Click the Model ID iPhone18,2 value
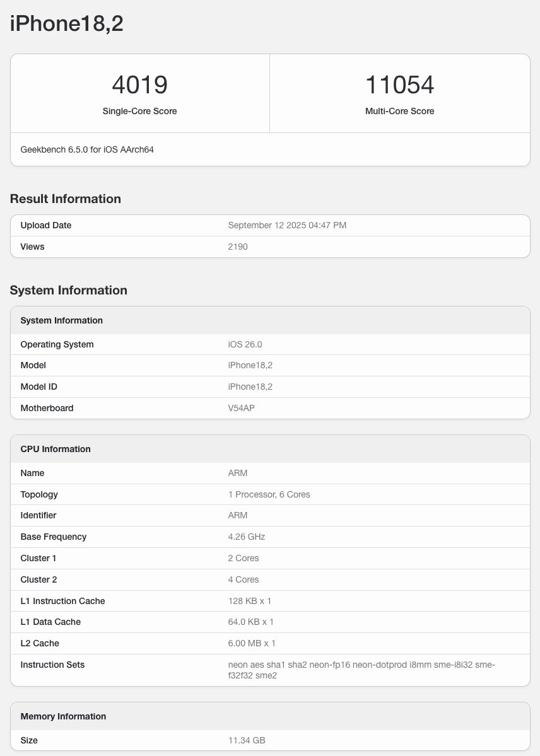The height and width of the screenshot is (756, 540). click(x=250, y=387)
